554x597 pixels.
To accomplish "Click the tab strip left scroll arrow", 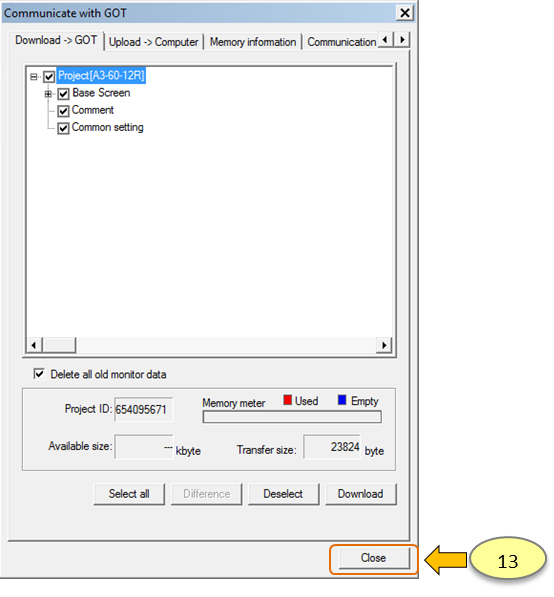I will pyautogui.click(x=385, y=40).
